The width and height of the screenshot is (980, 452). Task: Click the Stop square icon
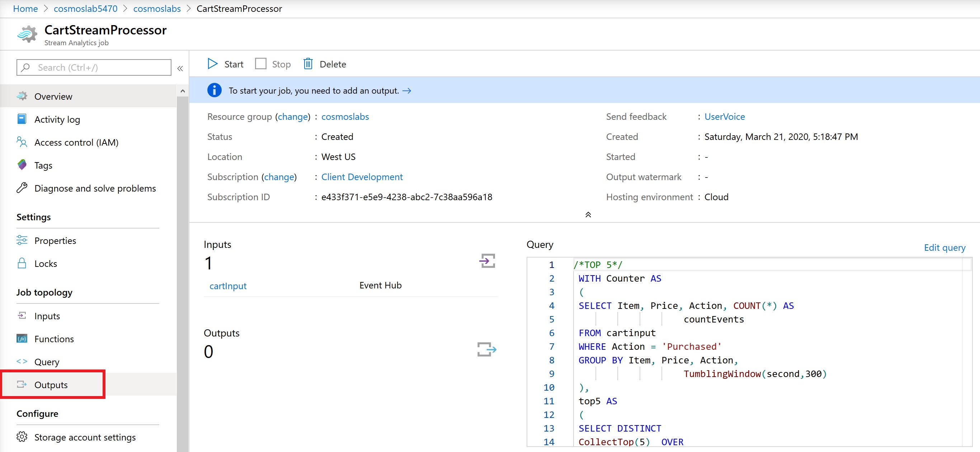260,64
